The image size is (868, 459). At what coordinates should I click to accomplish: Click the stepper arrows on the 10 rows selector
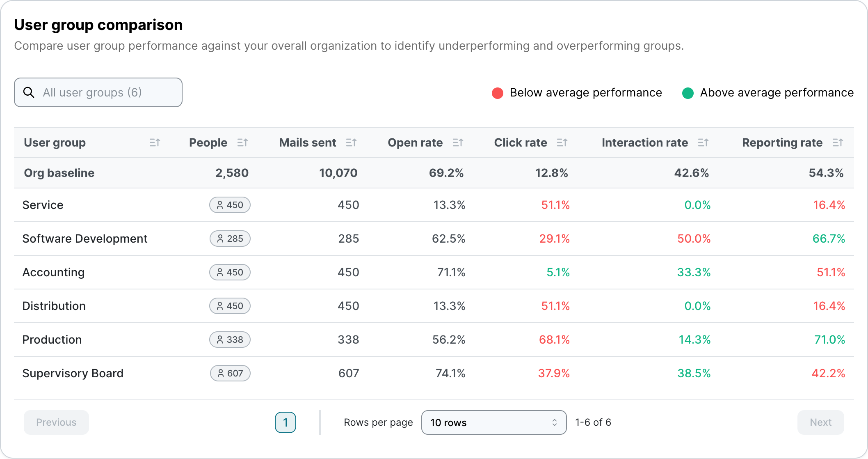tap(555, 422)
